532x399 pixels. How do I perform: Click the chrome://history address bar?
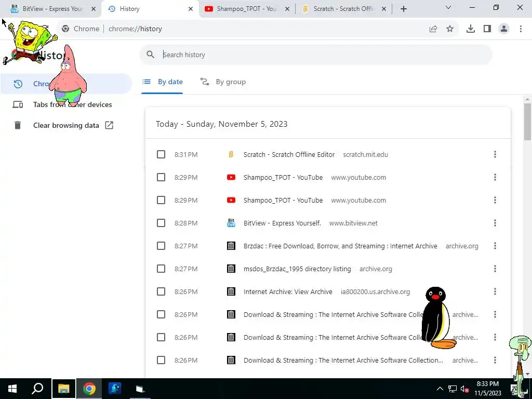point(258,29)
